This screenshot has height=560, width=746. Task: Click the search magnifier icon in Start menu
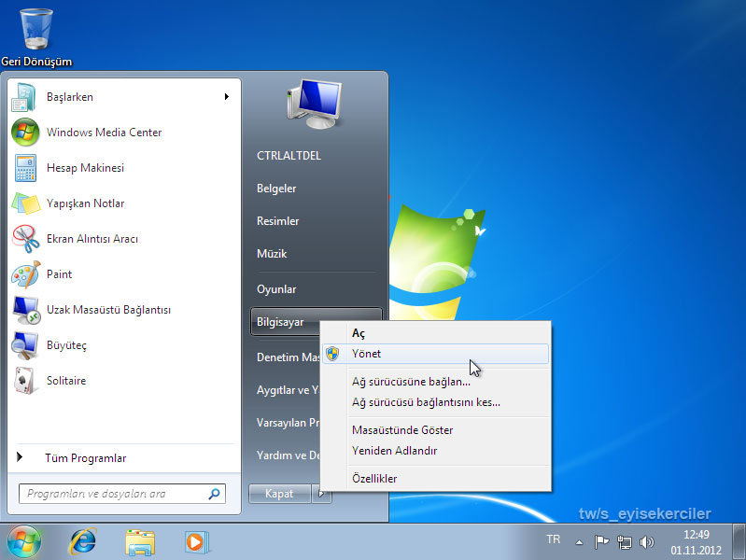pos(214,494)
